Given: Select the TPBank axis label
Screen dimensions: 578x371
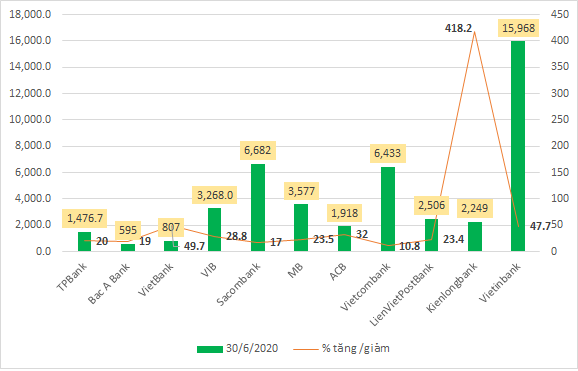Looking at the screenshot, I should point(72,277).
